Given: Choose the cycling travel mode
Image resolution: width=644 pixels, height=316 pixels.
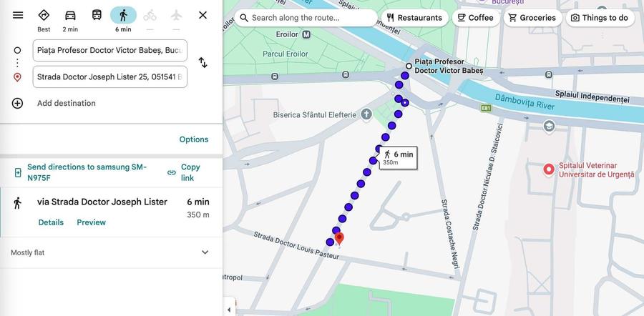Looking at the screenshot, I should 150,16.
